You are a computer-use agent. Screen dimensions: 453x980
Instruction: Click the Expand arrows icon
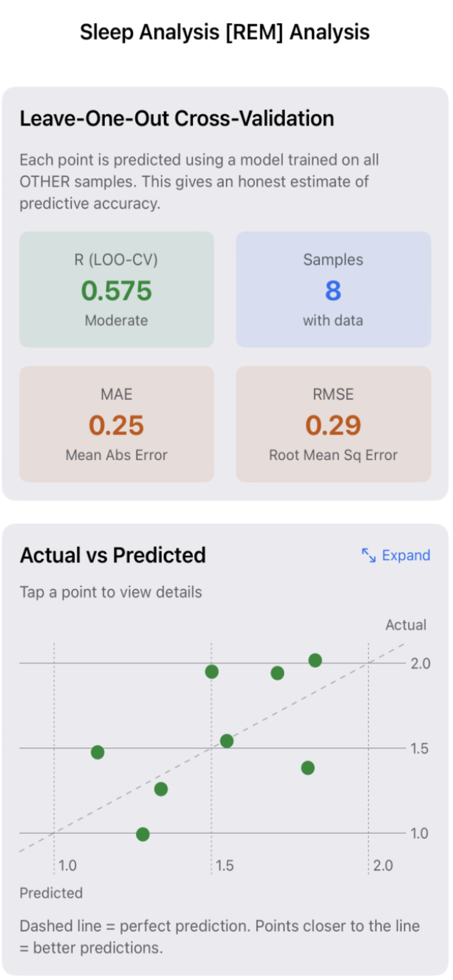(x=368, y=555)
